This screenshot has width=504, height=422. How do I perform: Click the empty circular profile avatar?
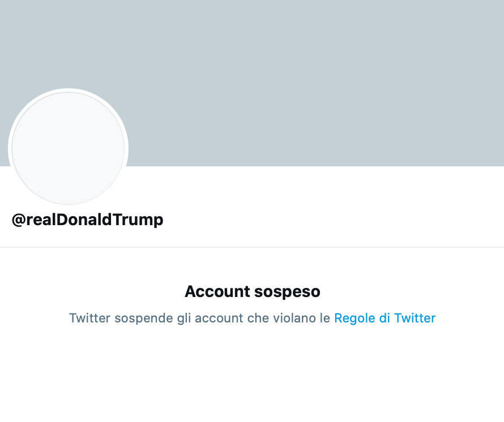[x=68, y=148]
